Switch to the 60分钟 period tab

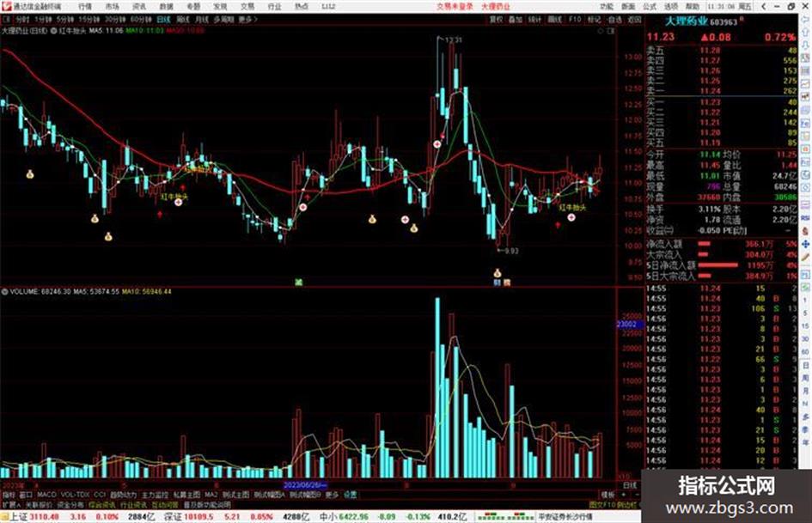click(140, 19)
